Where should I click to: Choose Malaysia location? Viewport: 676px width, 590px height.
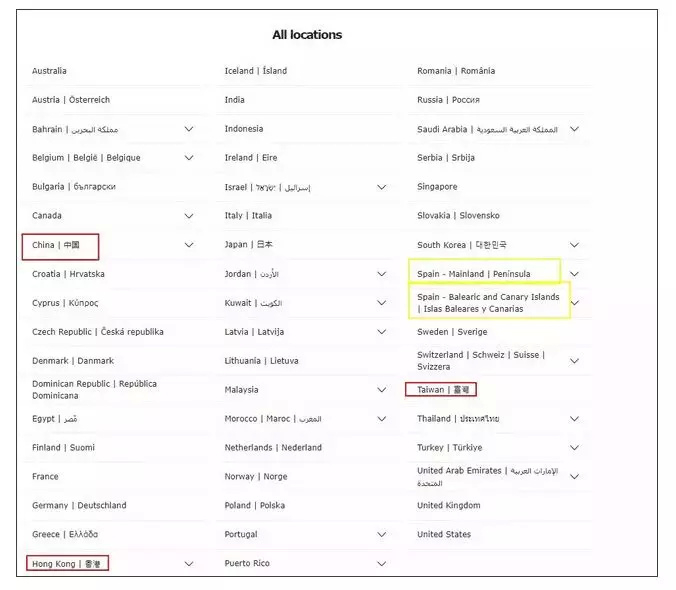[241, 390]
